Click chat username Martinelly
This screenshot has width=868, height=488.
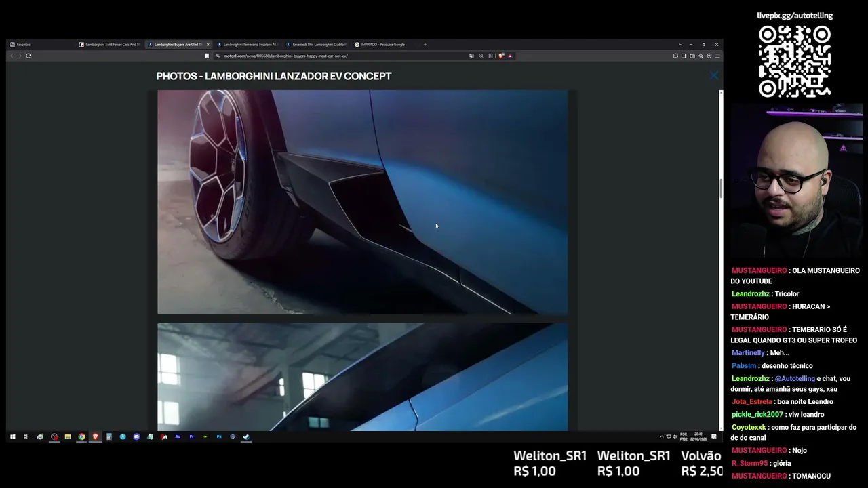click(748, 353)
